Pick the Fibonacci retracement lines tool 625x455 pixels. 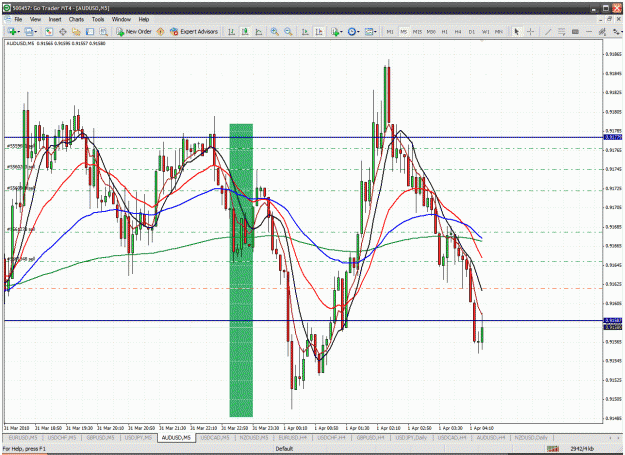pyautogui.click(x=562, y=31)
